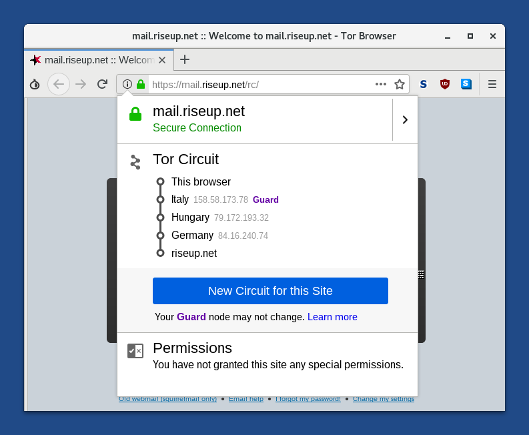Expand the secure connection details arrow
Image resolution: width=529 pixels, height=435 pixels.
pos(405,120)
